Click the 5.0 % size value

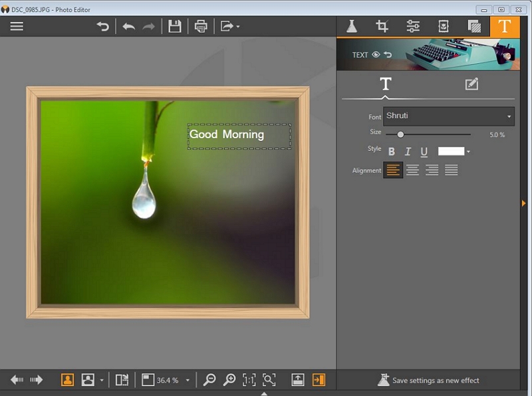click(497, 135)
